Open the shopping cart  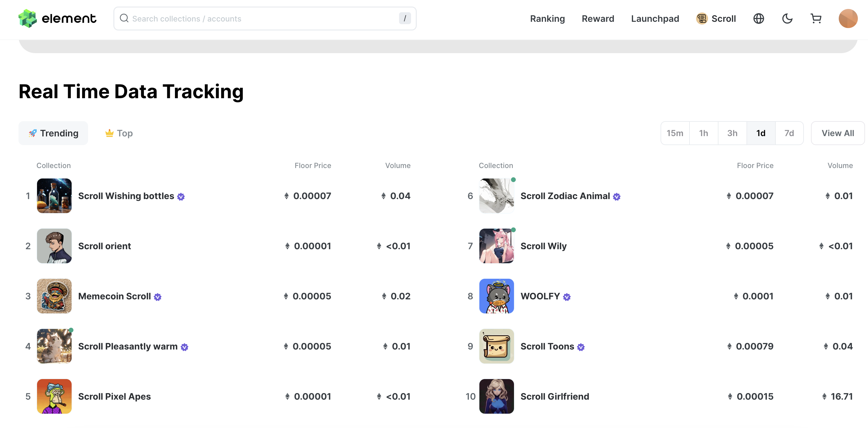(x=816, y=19)
